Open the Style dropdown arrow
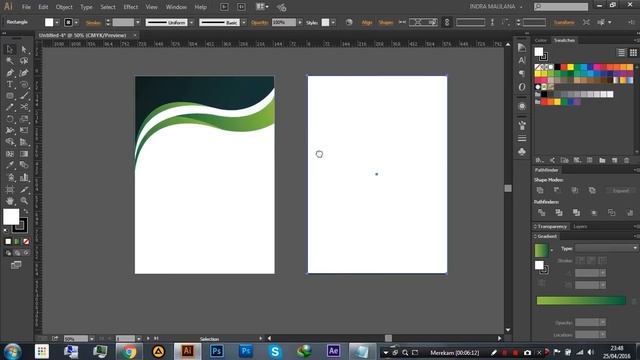The image size is (640, 360). pyautogui.click(x=333, y=22)
